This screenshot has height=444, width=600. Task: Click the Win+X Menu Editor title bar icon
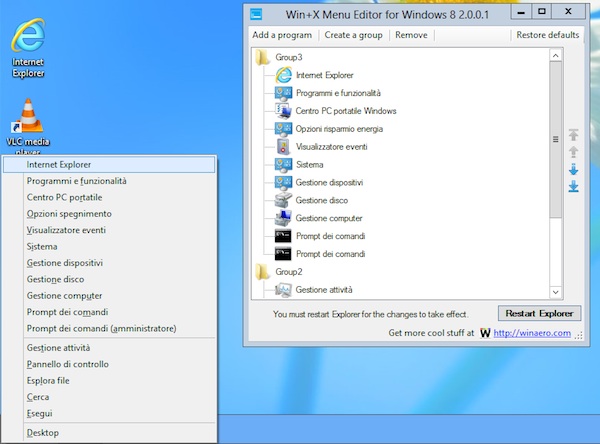[x=256, y=15]
